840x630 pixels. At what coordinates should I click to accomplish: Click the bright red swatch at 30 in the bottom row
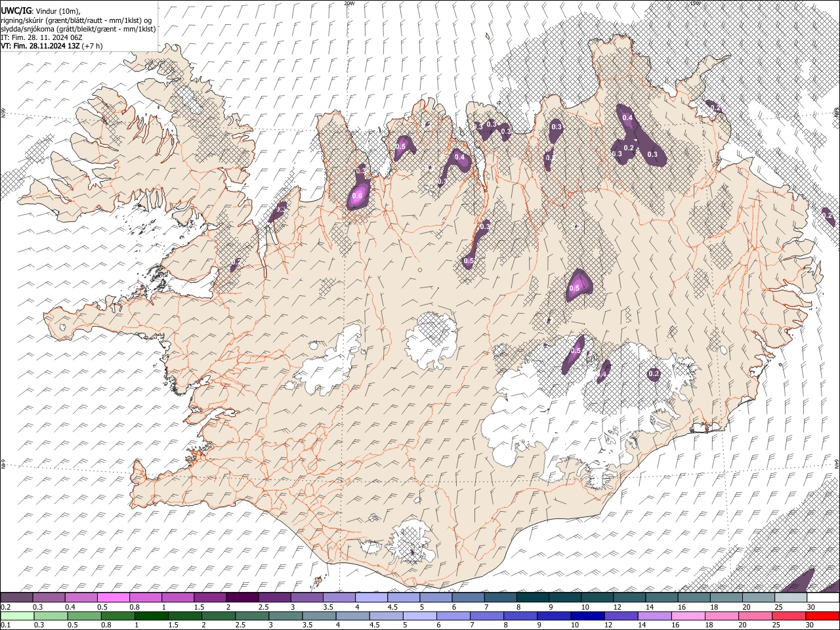point(822,616)
